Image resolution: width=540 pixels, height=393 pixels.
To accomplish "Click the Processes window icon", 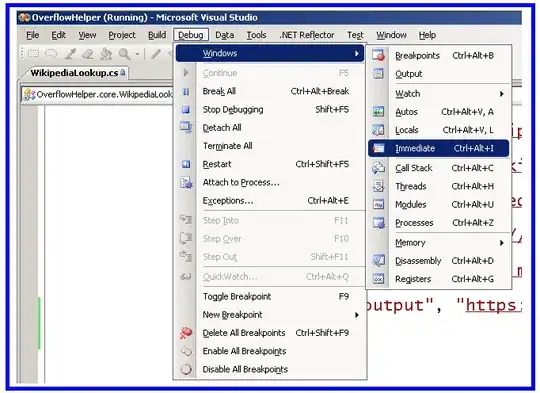I will [x=378, y=223].
